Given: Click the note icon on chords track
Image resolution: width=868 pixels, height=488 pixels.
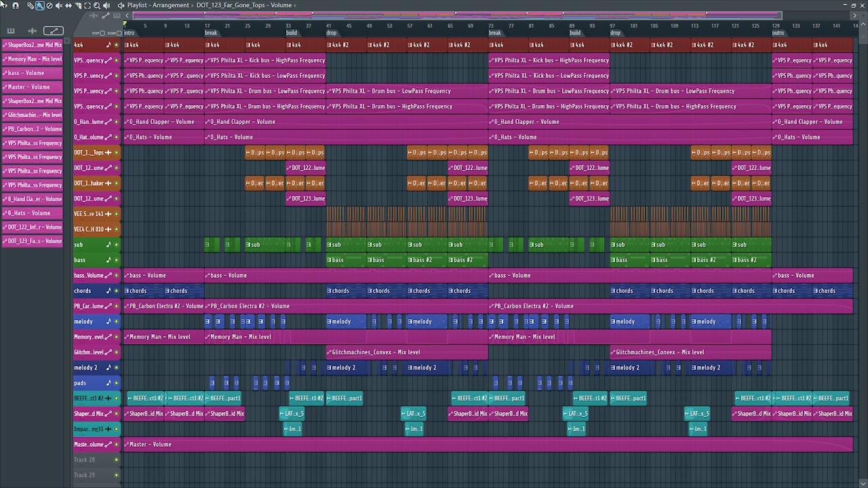Looking at the screenshot, I should coord(108,291).
